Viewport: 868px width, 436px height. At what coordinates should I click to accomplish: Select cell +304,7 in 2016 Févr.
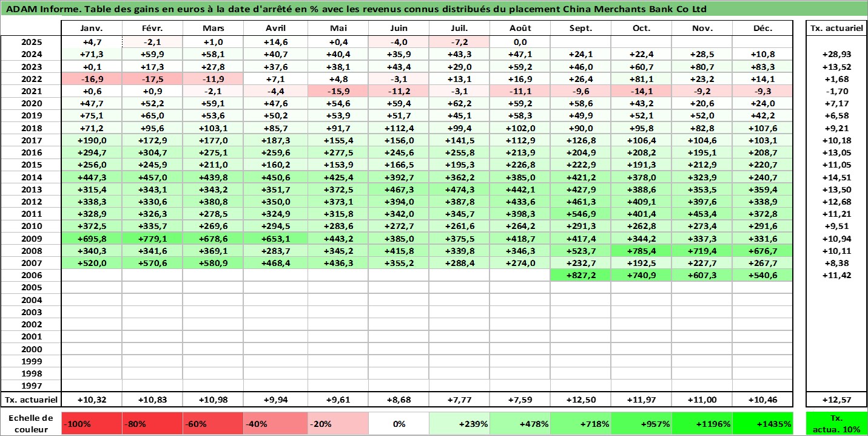point(153,152)
